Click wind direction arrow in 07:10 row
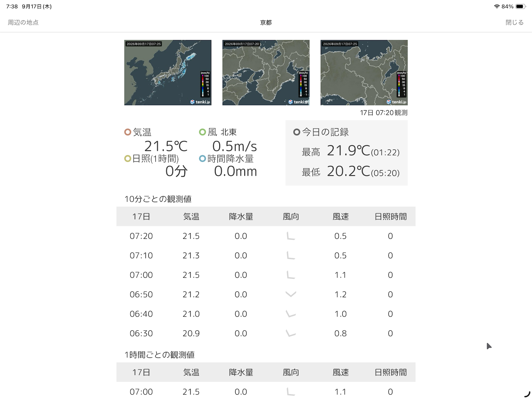The image size is (532, 399). [x=291, y=255]
